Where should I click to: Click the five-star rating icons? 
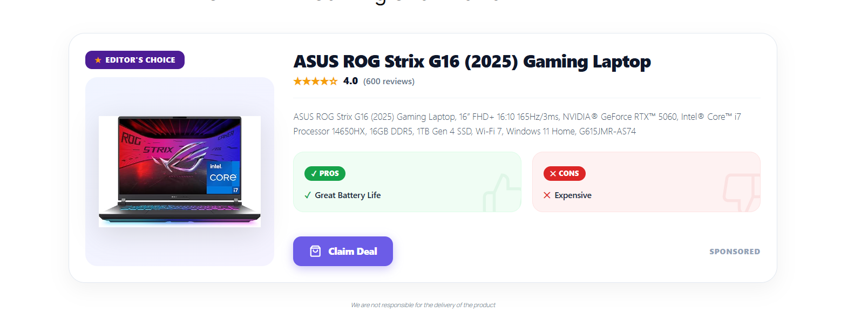(x=316, y=81)
